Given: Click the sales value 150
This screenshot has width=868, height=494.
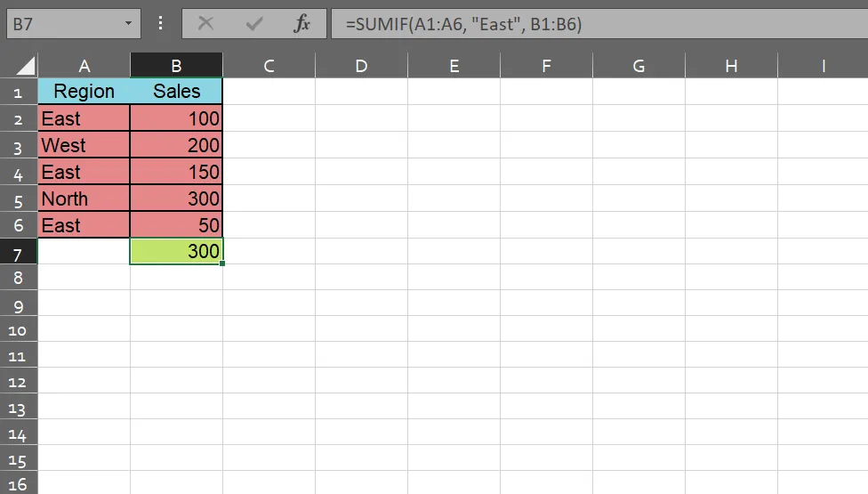Looking at the screenshot, I should tap(177, 172).
